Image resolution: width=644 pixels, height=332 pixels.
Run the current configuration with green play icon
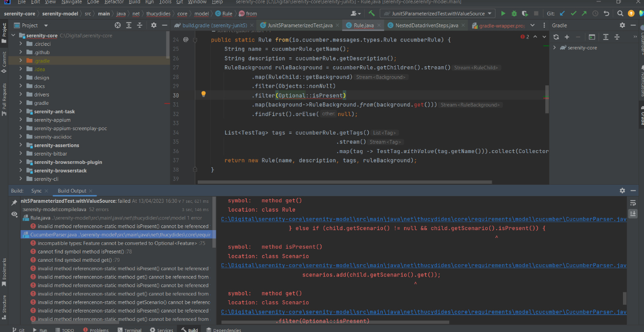(504, 13)
